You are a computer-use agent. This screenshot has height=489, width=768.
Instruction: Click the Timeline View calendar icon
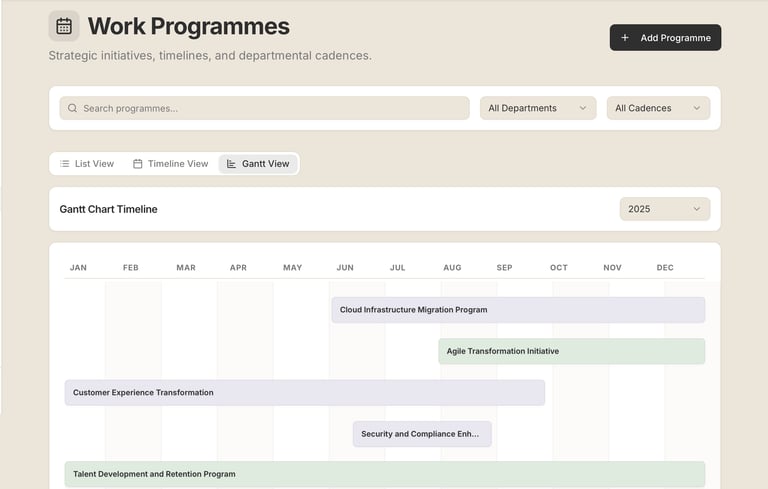(138, 164)
